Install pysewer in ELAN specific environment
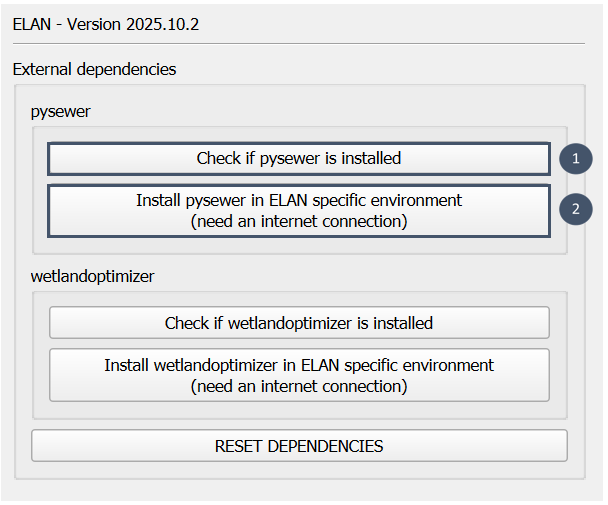The image size is (608, 505). point(299,210)
